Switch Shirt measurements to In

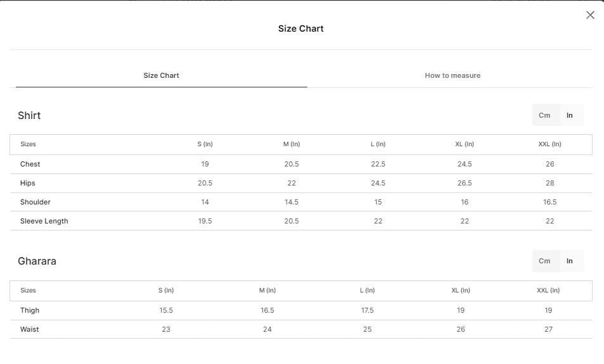569,115
